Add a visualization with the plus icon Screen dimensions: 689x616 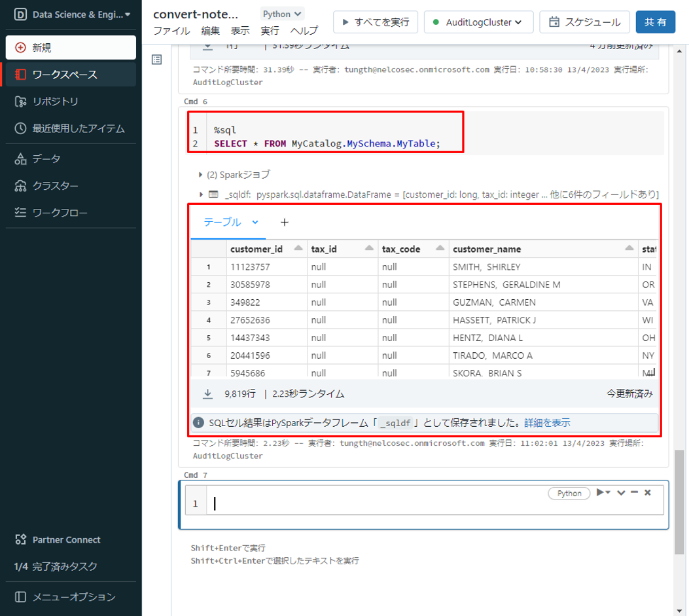(x=284, y=222)
